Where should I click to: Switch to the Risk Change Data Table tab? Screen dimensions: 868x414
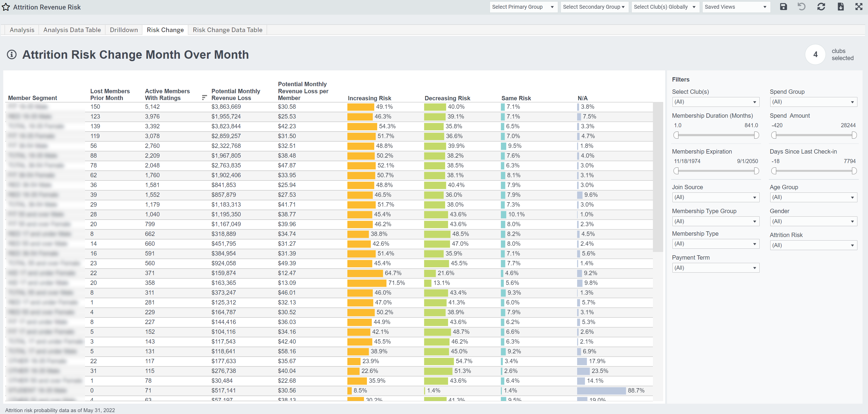pos(227,30)
